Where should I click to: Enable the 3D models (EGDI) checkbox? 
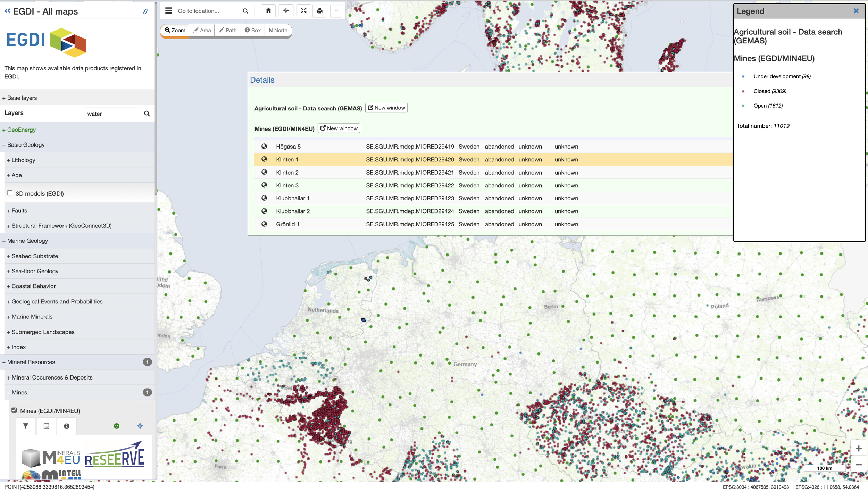point(10,193)
